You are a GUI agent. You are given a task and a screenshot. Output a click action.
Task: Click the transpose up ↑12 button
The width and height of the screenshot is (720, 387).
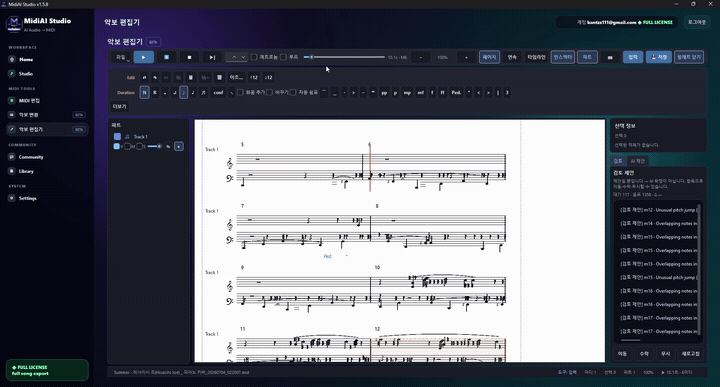click(x=253, y=78)
